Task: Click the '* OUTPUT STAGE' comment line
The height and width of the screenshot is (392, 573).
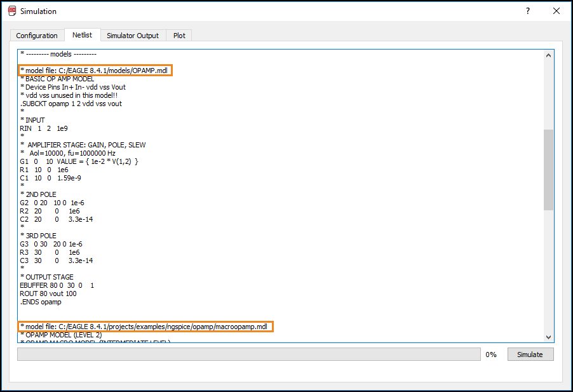Action: click(47, 277)
